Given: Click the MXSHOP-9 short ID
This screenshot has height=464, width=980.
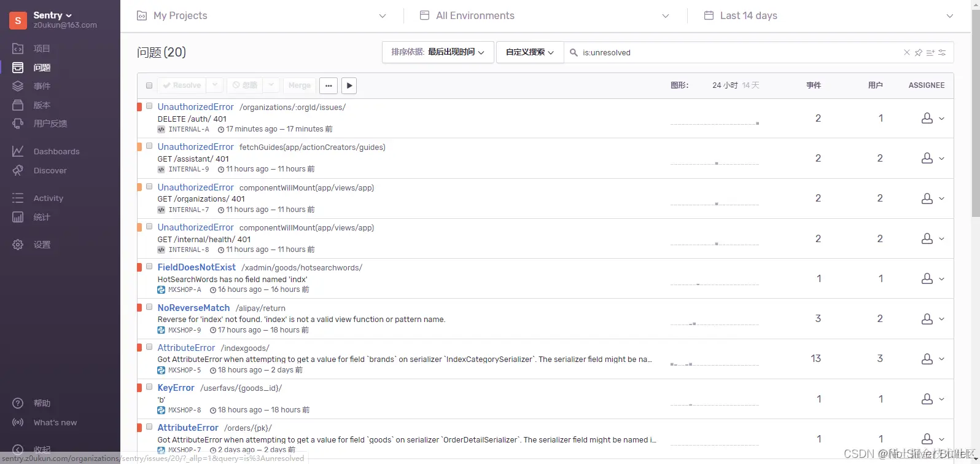Looking at the screenshot, I should pos(185,330).
